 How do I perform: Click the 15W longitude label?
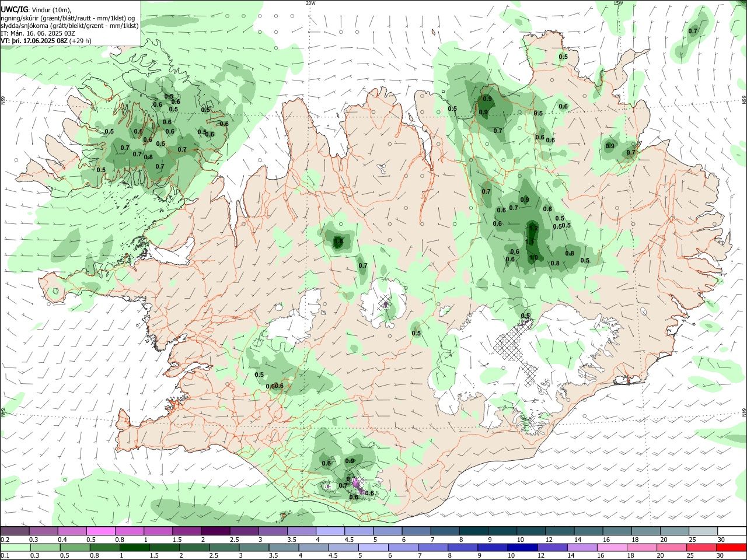(618, 3)
